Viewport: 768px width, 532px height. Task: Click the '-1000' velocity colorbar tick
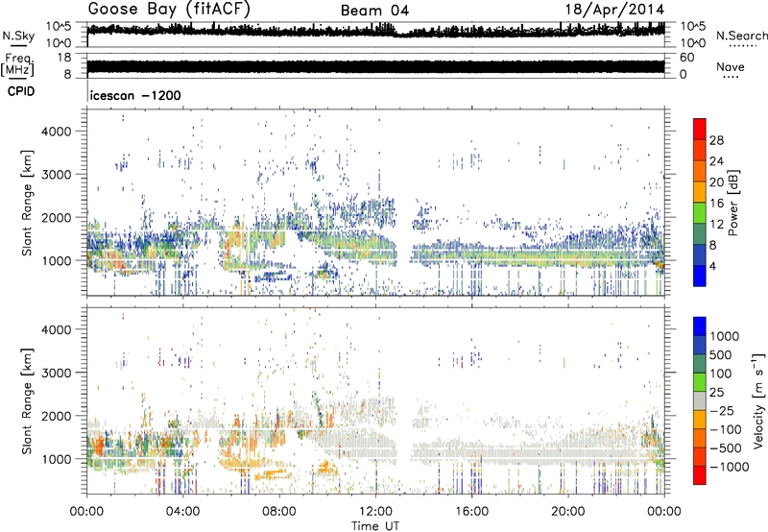click(729, 467)
